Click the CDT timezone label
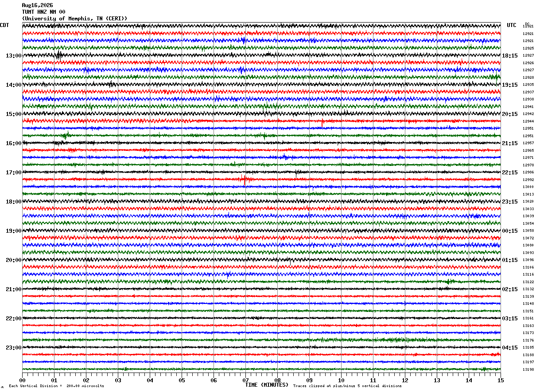Viewport: 536px width, 392px height. click(x=4, y=25)
